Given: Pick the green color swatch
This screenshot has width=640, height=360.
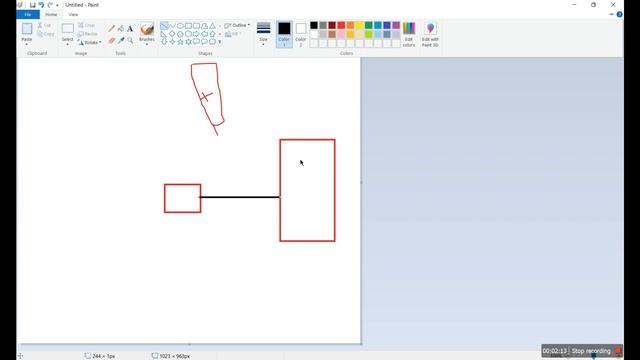Looking at the screenshot, I should point(369,25).
